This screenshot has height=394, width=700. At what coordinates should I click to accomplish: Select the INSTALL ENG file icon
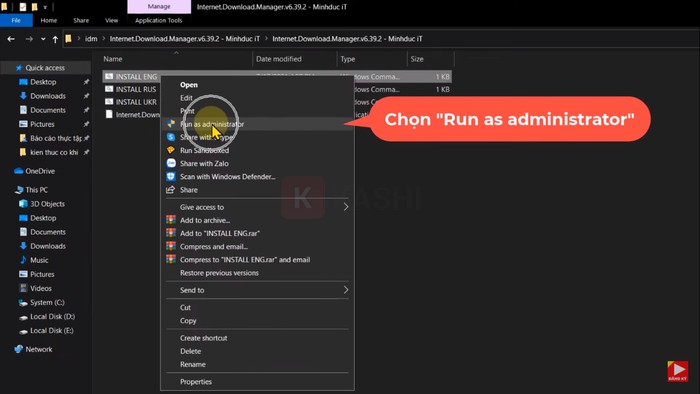pos(109,76)
